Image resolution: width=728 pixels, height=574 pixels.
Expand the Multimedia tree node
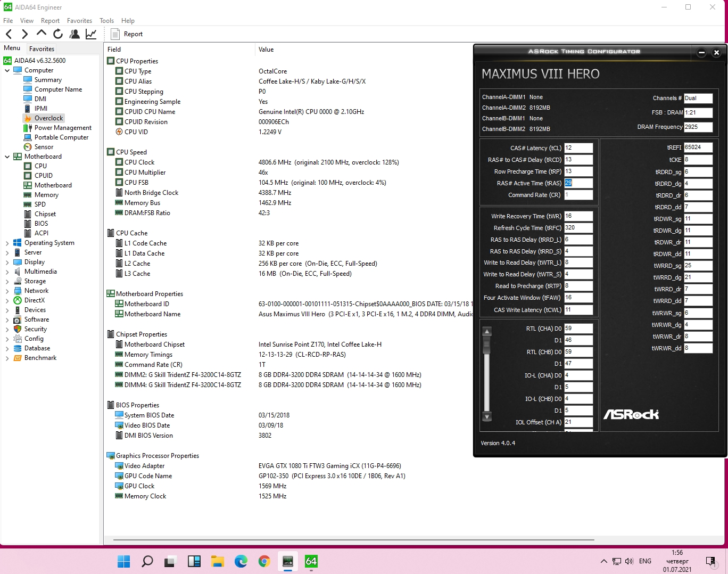tap(7, 272)
